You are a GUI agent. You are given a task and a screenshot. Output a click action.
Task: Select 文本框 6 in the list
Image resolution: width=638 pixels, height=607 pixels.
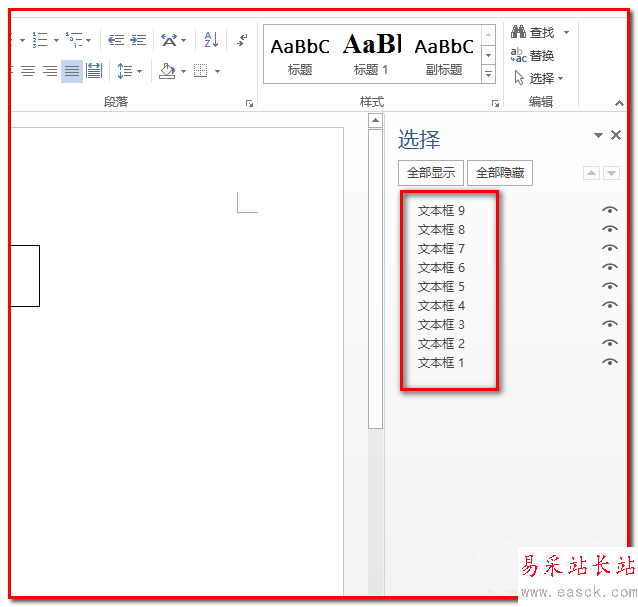(x=441, y=268)
